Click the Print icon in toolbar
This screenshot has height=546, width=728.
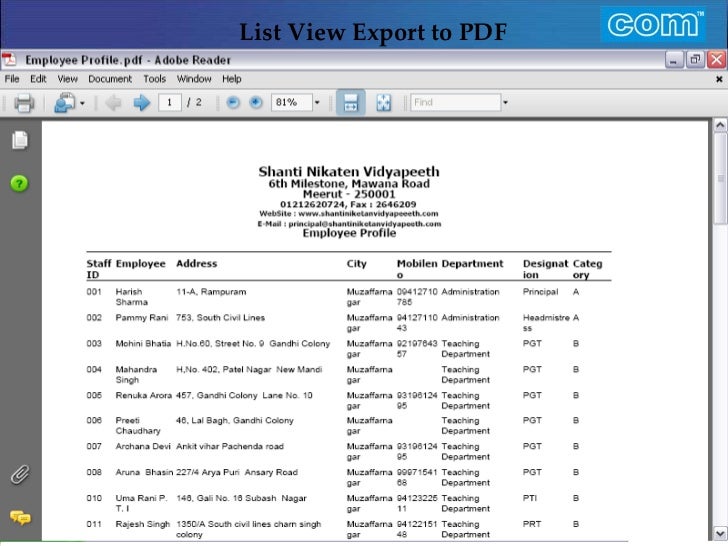(24, 103)
